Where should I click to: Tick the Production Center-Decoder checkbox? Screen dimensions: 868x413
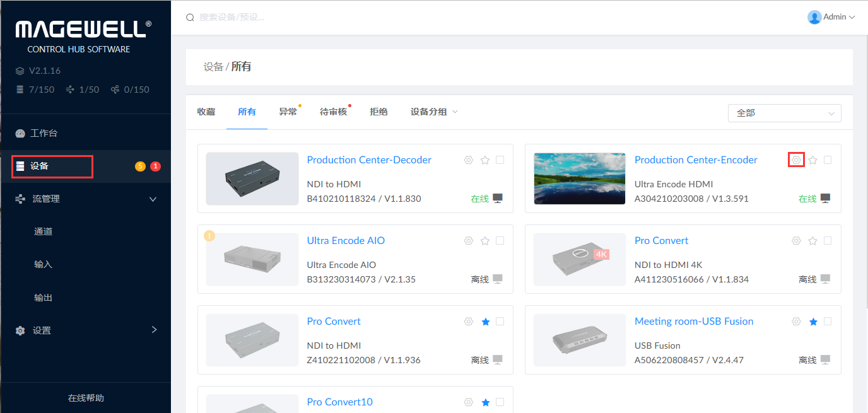coord(500,160)
